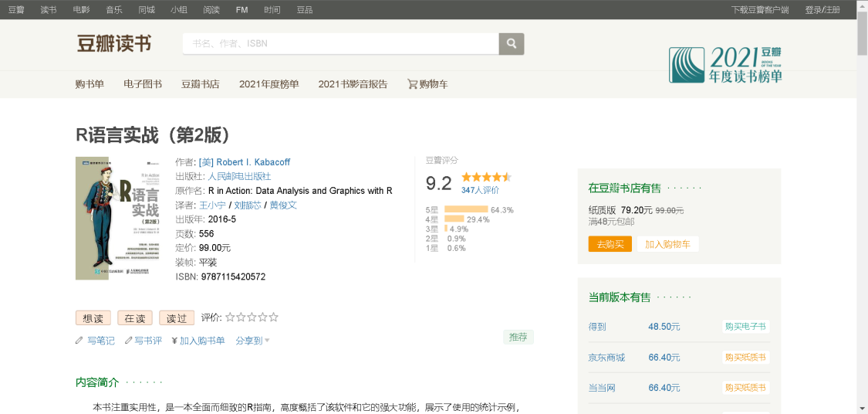Click the 66.40元 price for 京东商城
Viewport: 868px width, 414px height.
664,358
